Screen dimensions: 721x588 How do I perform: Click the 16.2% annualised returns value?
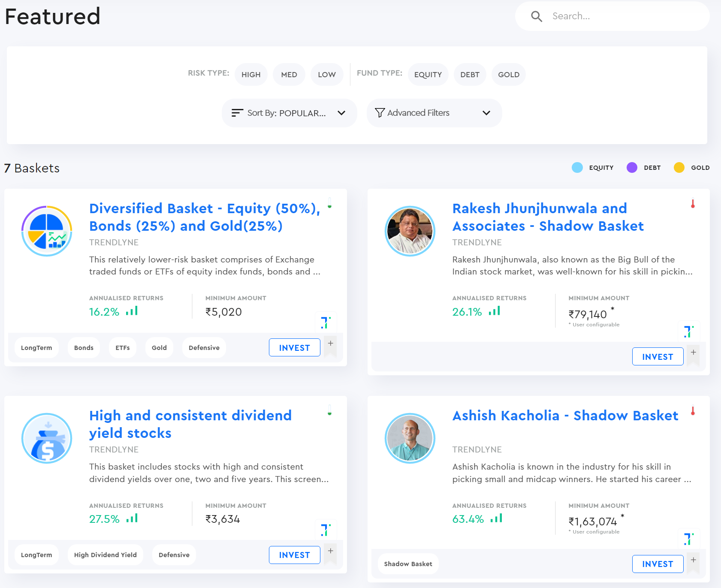click(x=104, y=312)
